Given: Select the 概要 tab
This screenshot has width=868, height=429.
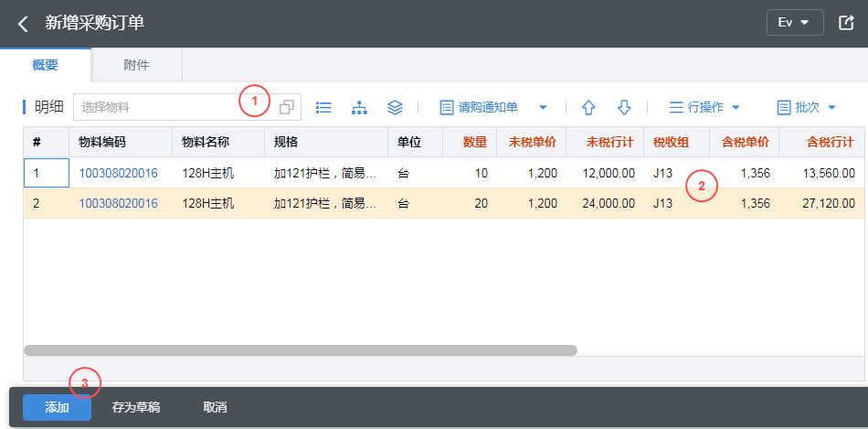Looking at the screenshot, I should [x=45, y=65].
